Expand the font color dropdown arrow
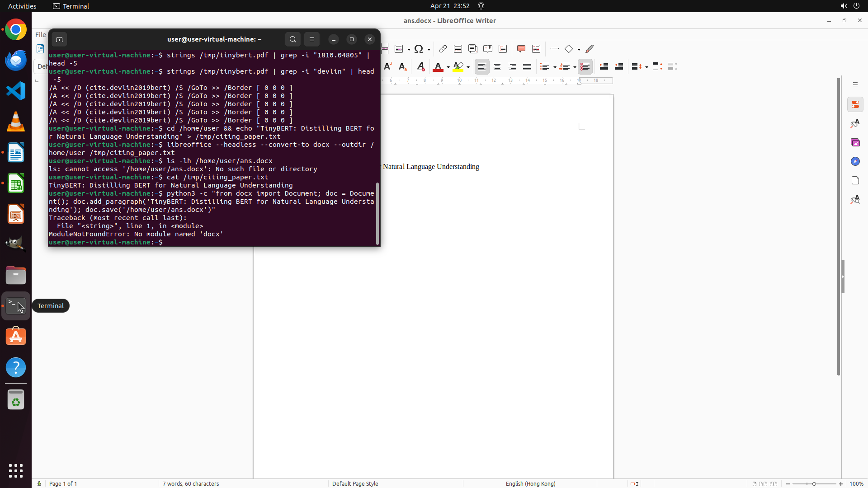This screenshot has width=868, height=488. click(x=448, y=67)
